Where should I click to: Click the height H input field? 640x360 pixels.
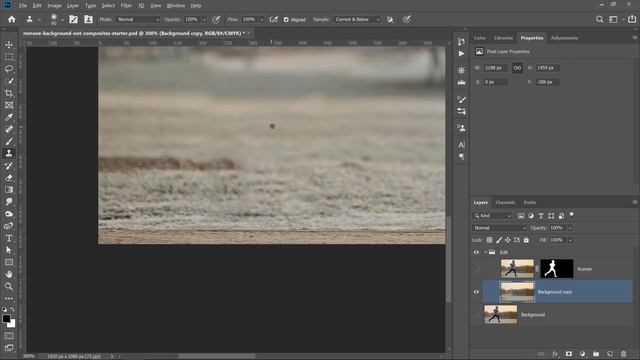tap(547, 68)
